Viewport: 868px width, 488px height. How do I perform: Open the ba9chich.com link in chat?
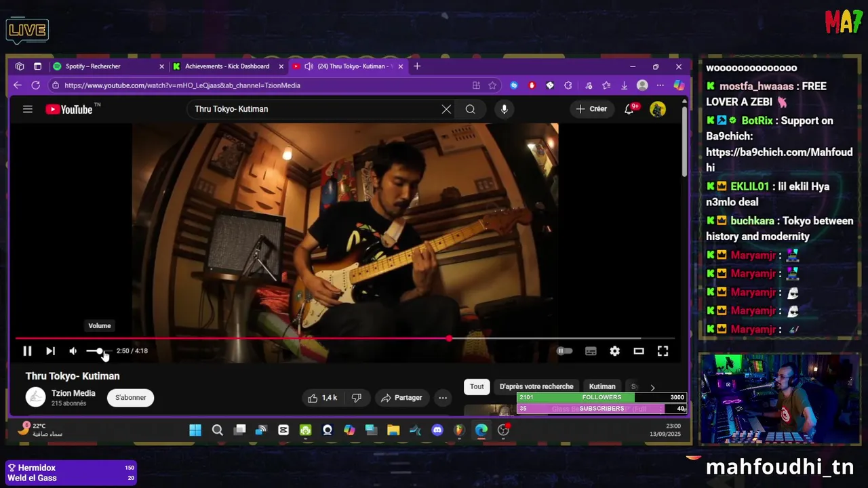coord(779,160)
